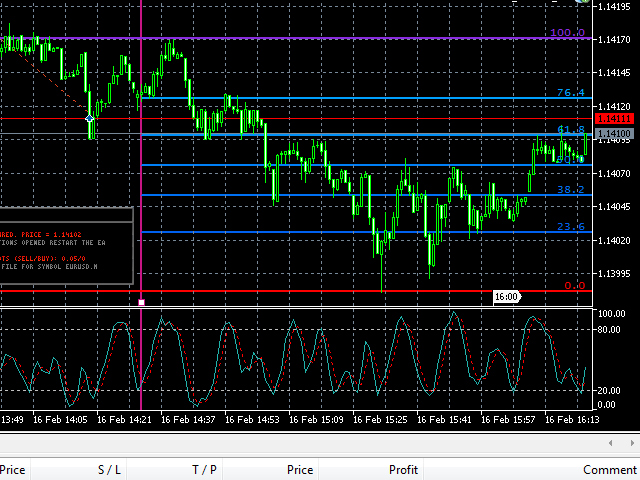Click the blue trade entry arrow marker

[89, 118]
